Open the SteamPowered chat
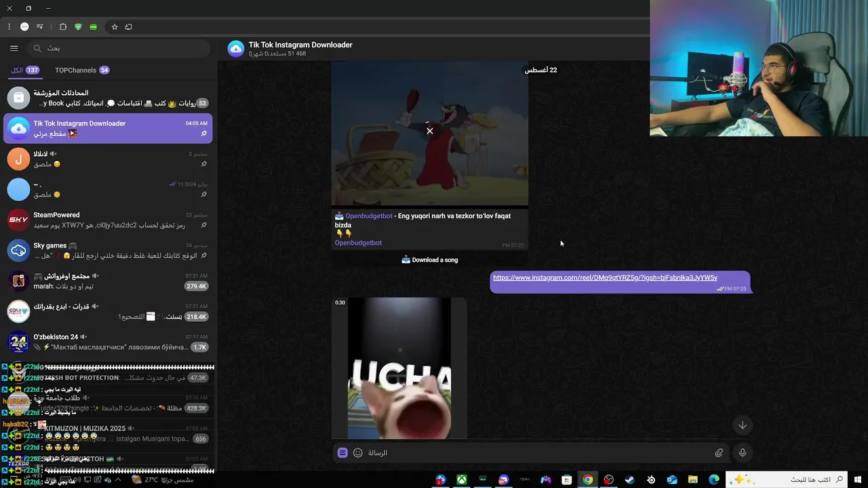Viewport: 868px width, 488px height. tap(108, 220)
